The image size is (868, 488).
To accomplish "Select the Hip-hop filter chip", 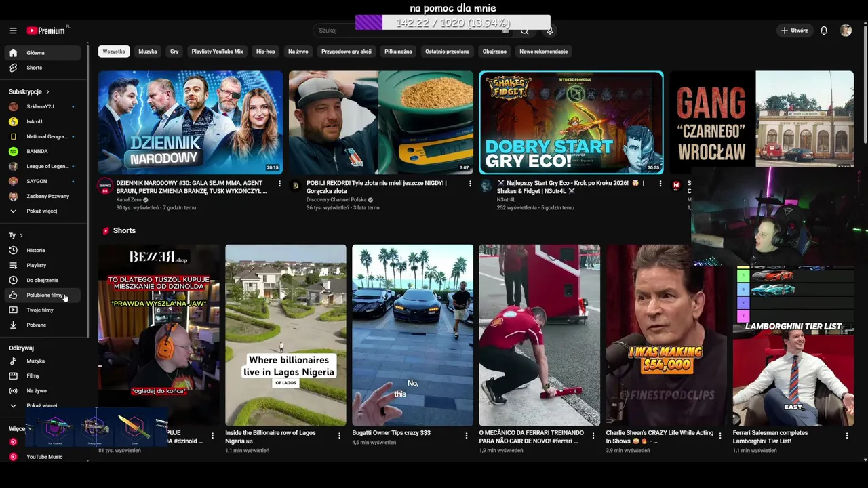I will pos(266,52).
